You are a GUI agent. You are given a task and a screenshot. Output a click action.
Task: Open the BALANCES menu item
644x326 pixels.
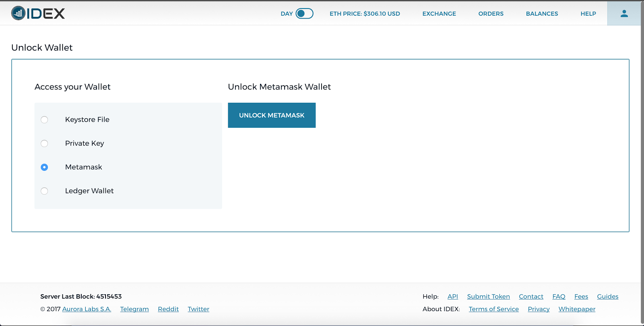(542, 14)
